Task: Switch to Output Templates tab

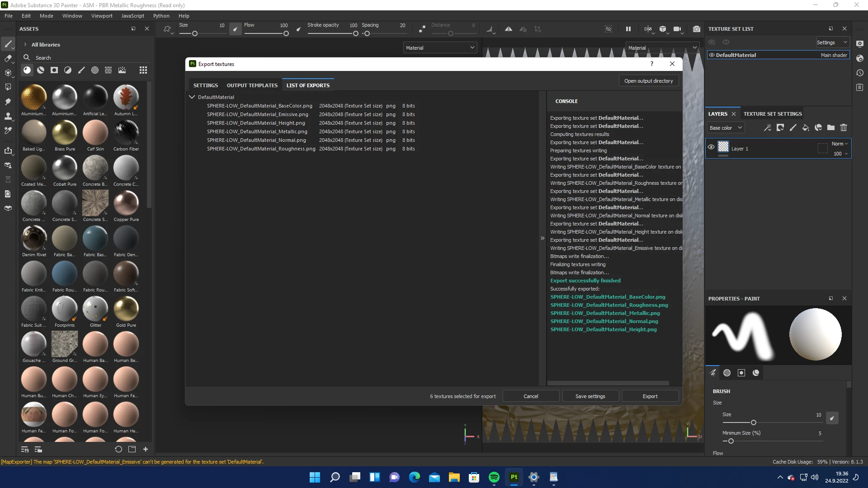Action: pos(252,85)
